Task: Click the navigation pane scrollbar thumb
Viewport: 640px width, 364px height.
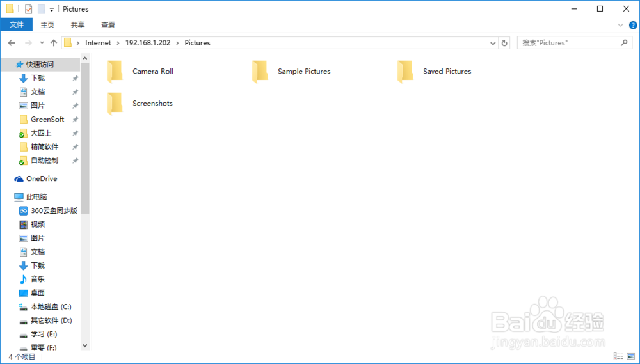Action: [x=85, y=139]
